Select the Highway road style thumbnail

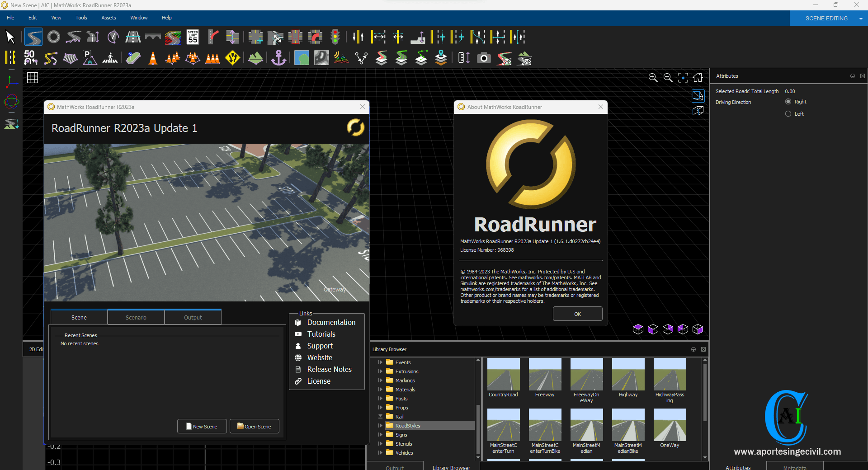click(628, 375)
